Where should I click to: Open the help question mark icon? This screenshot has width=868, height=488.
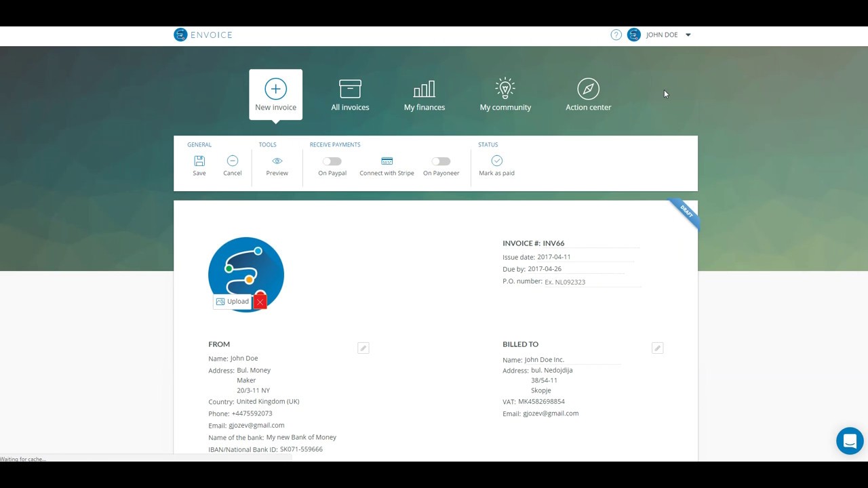(x=616, y=35)
